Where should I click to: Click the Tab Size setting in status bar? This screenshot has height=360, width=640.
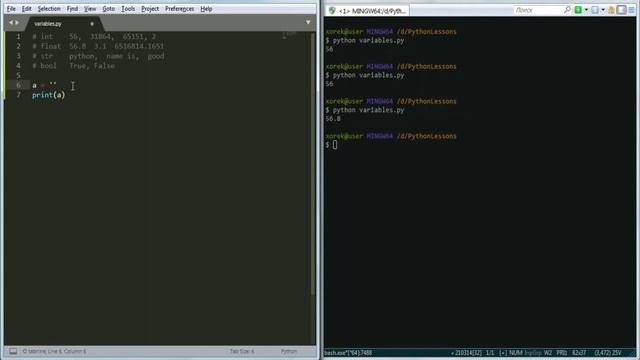pos(242,351)
